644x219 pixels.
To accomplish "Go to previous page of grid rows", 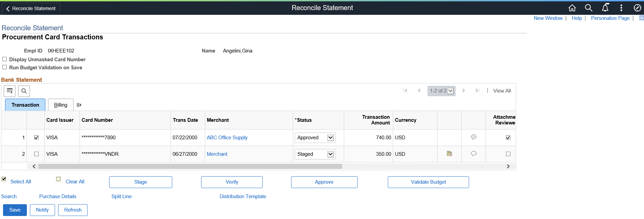I will tap(419, 90).
